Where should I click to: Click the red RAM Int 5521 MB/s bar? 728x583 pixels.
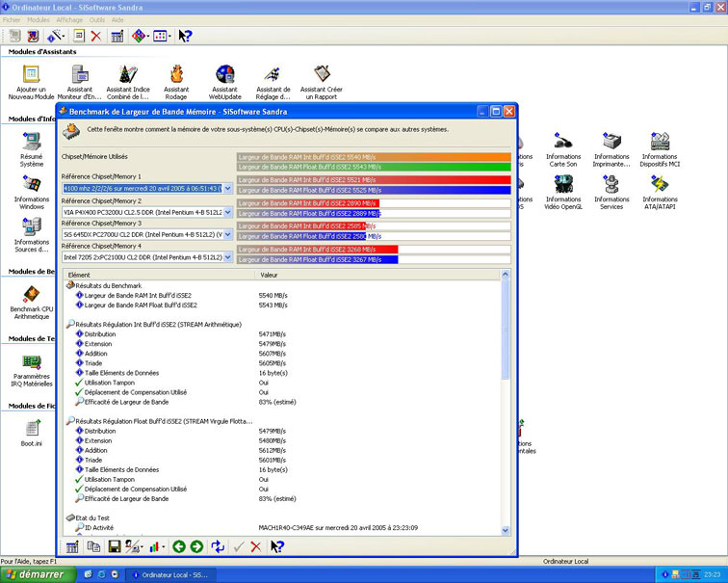(x=374, y=179)
